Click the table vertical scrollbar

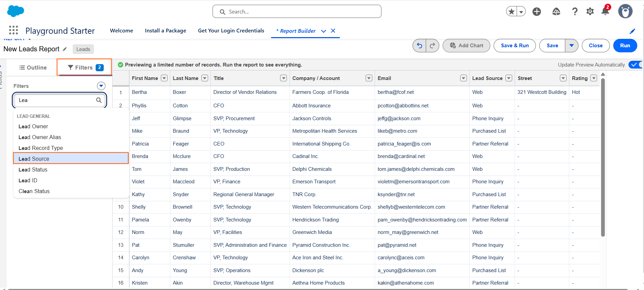(x=603, y=157)
